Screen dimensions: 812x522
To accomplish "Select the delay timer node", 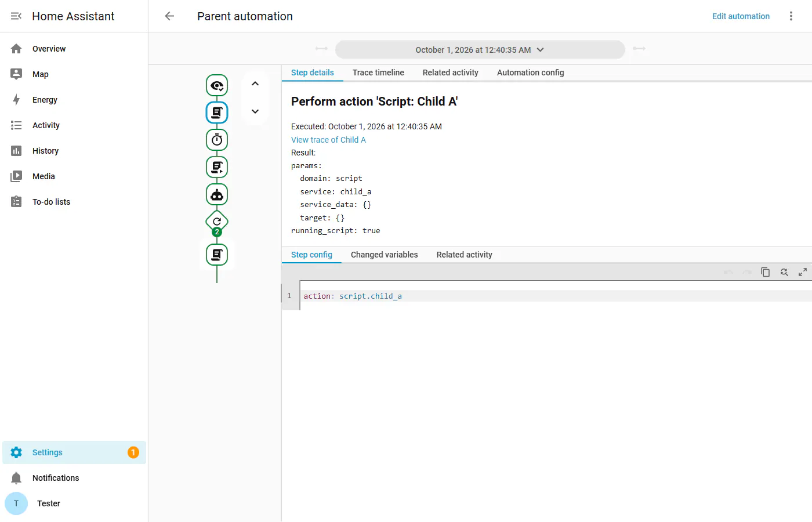I will click(217, 140).
